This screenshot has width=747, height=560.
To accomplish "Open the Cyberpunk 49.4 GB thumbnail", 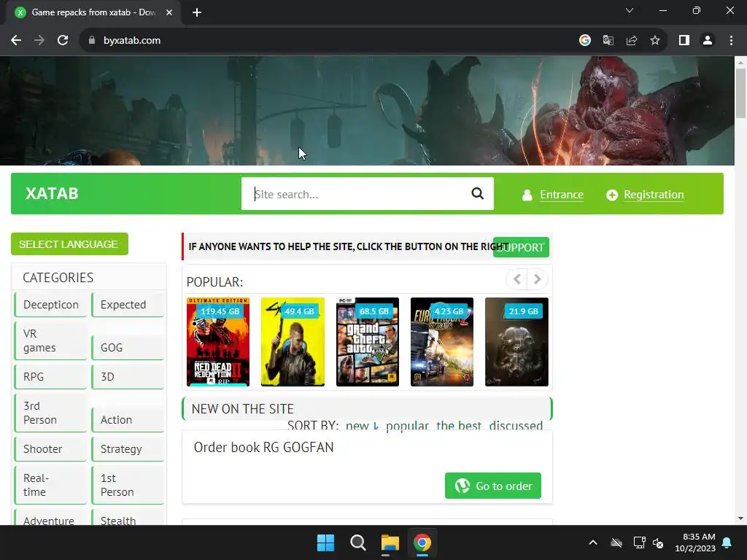I will point(293,342).
